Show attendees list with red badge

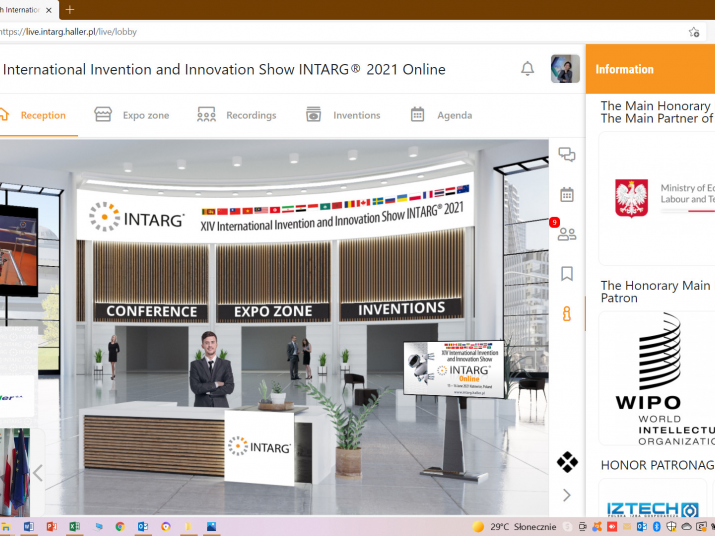[566, 234]
